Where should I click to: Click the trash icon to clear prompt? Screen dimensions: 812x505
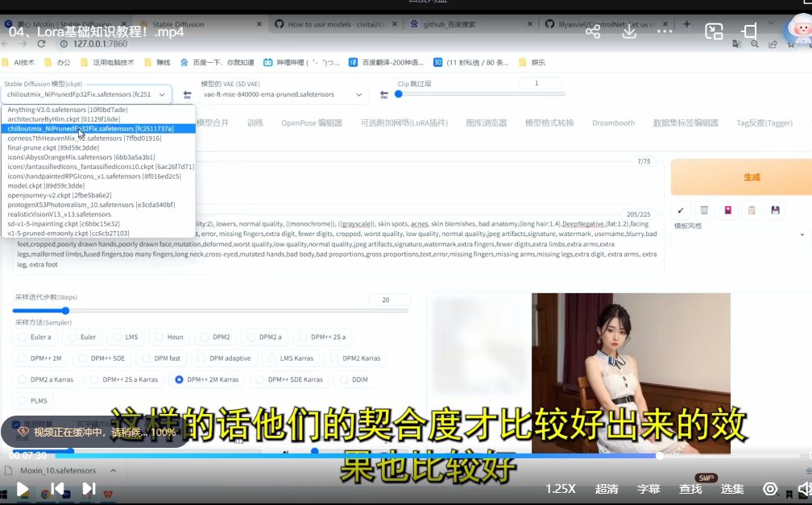[704, 210]
